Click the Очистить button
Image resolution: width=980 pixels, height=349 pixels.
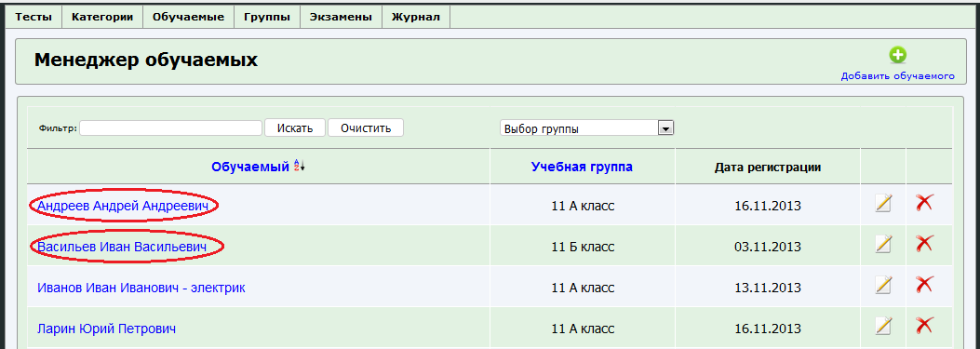[x=366, y=128]
